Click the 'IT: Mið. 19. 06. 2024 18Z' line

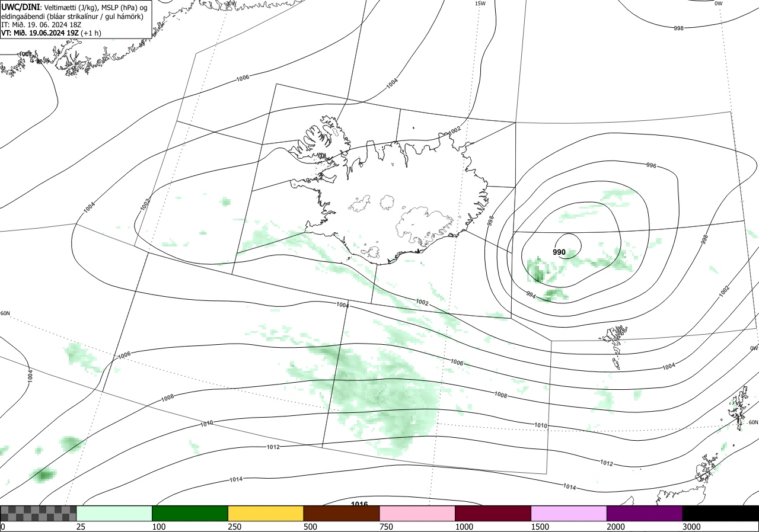pos(43,24)
